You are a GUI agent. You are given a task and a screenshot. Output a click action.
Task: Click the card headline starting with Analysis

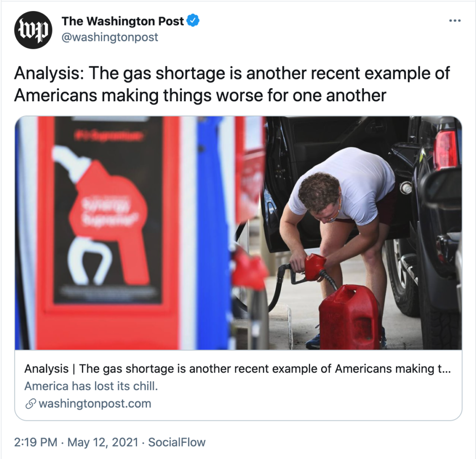[238, 368]
